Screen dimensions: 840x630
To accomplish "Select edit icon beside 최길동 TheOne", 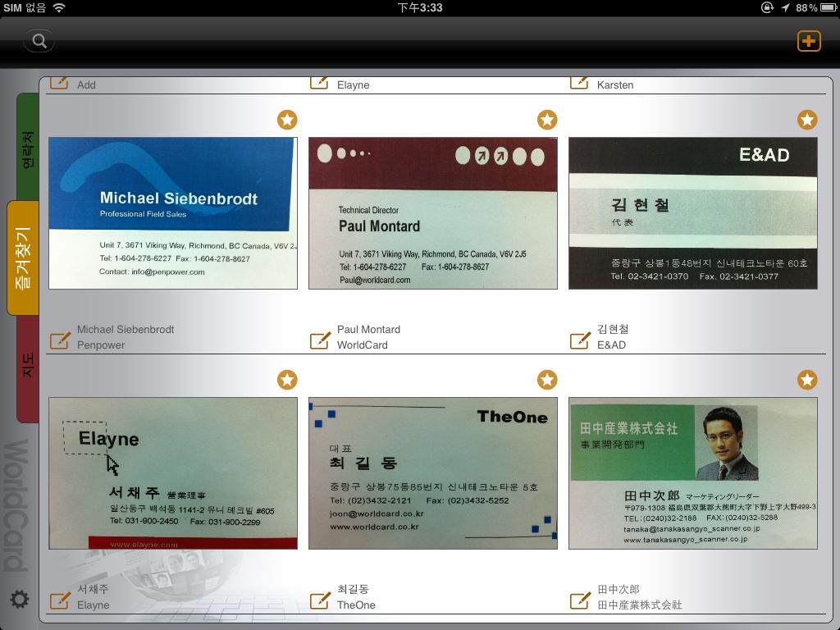I will click(320, 600).
